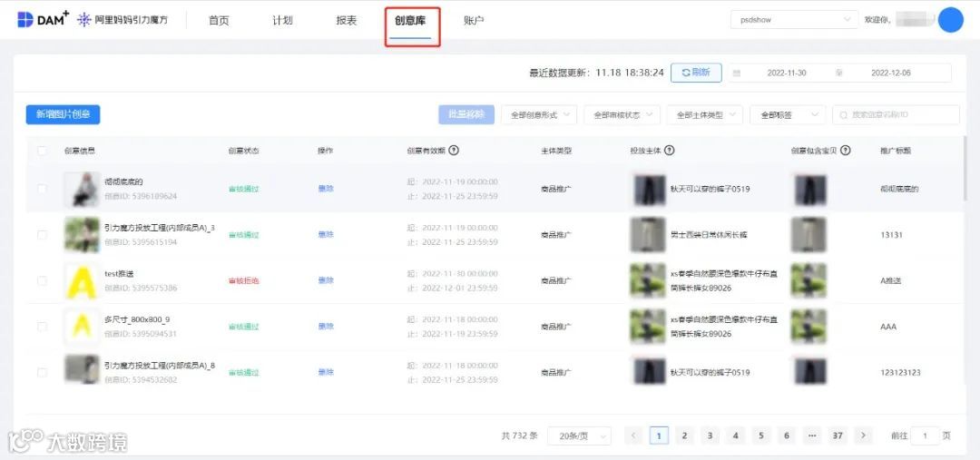Viewport: 980px width, 460px height.
Task: Click the promotion title 13131
Action: click(x=891, y=235)
